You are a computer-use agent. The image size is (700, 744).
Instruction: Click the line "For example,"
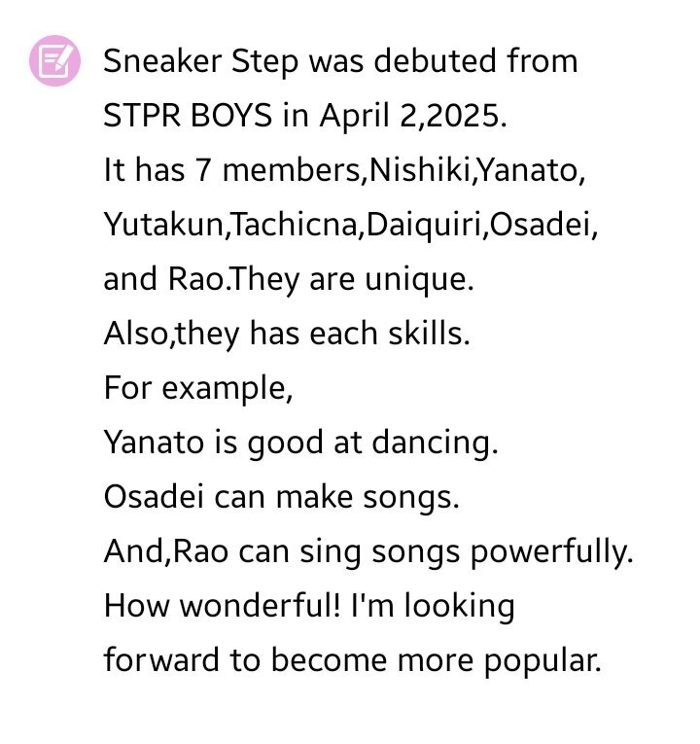click(x=197, y=389)
